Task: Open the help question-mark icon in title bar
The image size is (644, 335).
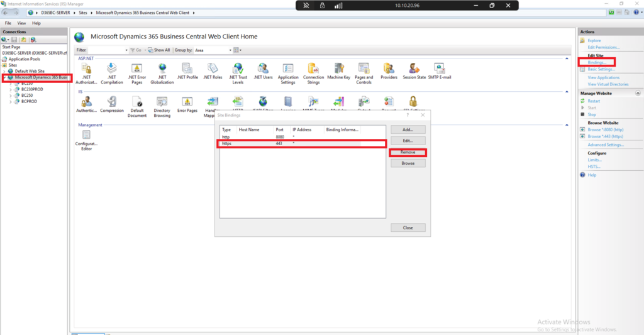Action: tap(636, 13)
